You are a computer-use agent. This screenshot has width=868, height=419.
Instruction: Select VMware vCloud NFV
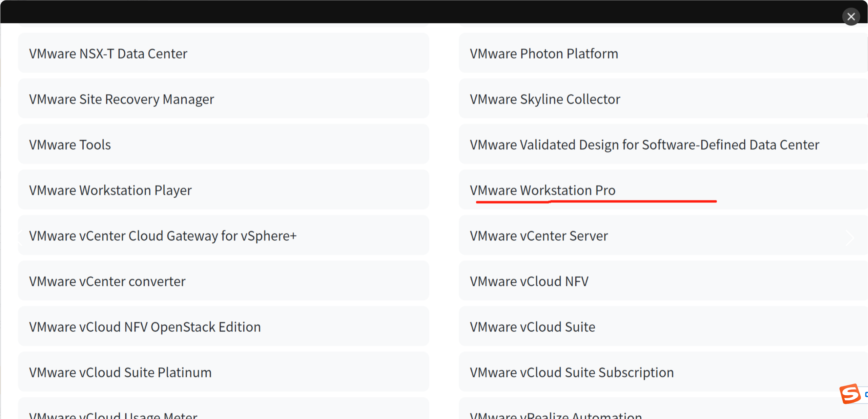(529, 281)
